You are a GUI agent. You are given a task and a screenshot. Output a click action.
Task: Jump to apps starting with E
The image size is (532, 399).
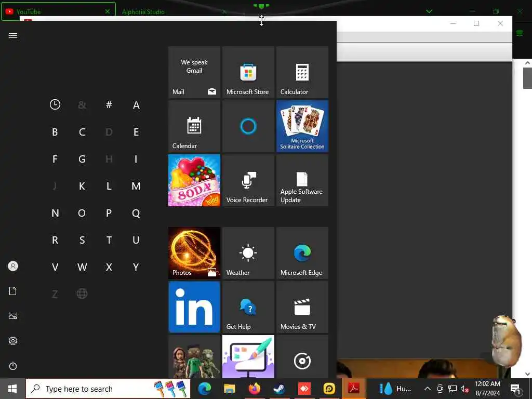136,132
